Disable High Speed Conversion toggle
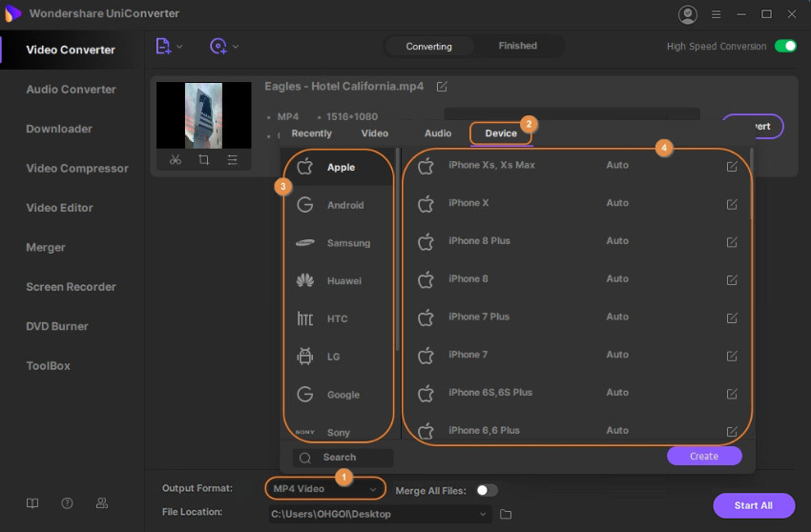The image size is (811, 532). 785,46
